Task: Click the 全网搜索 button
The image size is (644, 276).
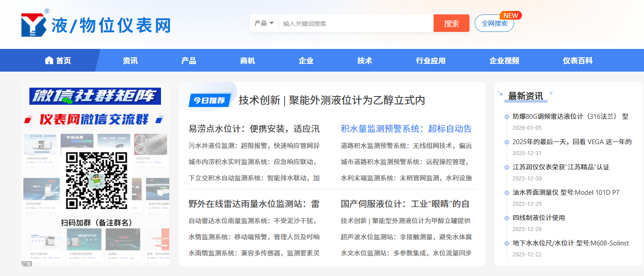Action: (x=494, y=24)
